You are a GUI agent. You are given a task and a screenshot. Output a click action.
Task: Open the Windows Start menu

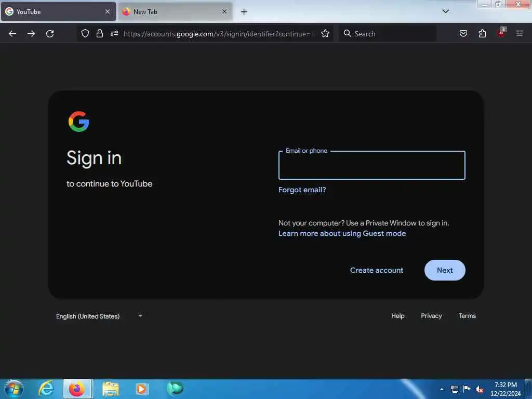[14, 389]
